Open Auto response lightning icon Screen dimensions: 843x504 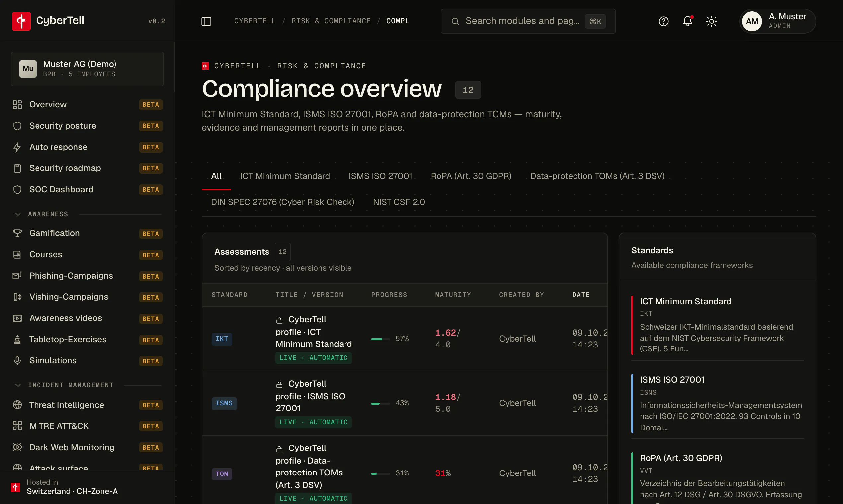coord(17,147)
